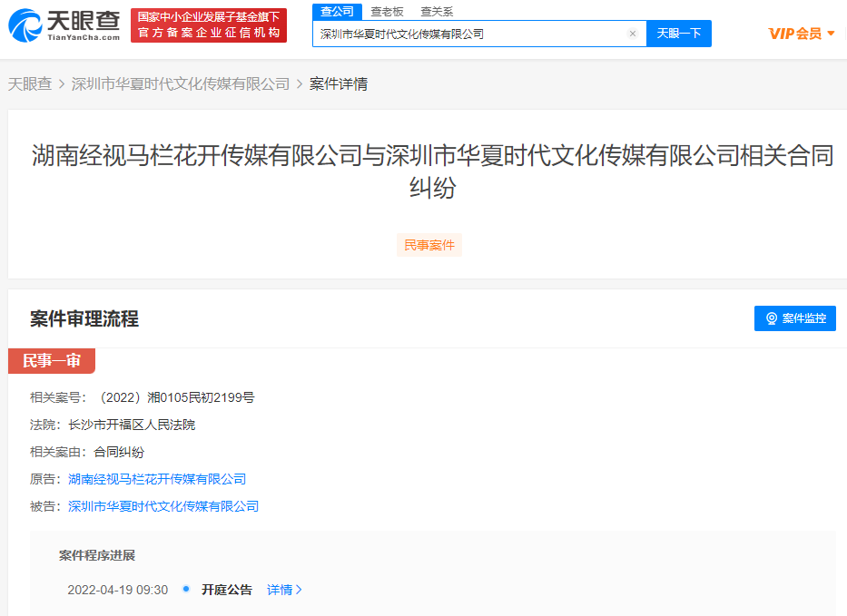Click the blue dot timeline marker
This screenshot has height=616, width=847.
tap(186, 589)
